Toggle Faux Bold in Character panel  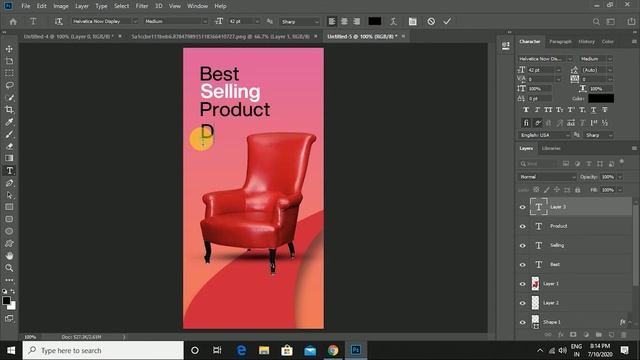click(526, 110)
